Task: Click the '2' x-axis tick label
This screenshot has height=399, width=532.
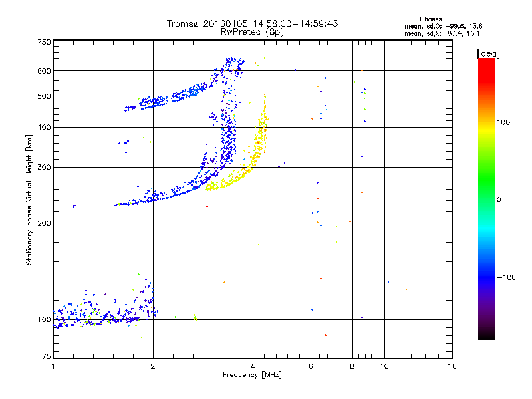Action: (x=153, y=366)
